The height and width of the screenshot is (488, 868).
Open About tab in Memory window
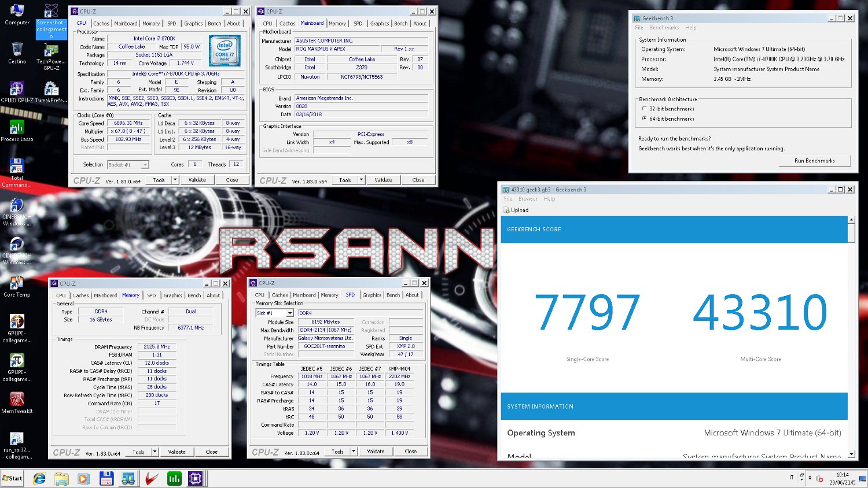pos(214,295)
